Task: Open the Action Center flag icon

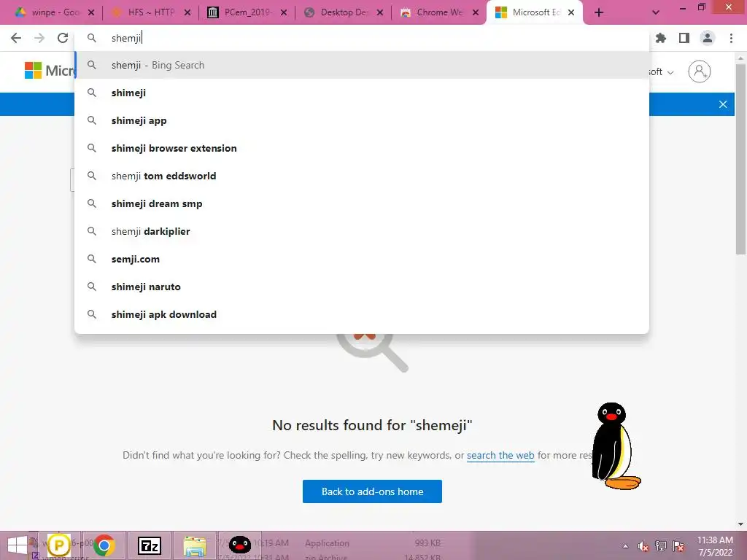Action: (678, 547)
